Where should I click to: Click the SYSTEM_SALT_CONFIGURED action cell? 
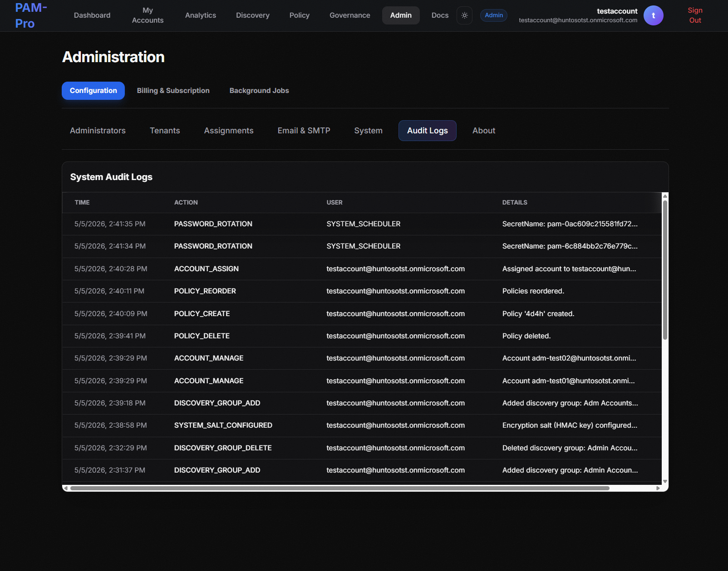coord(223,425)
